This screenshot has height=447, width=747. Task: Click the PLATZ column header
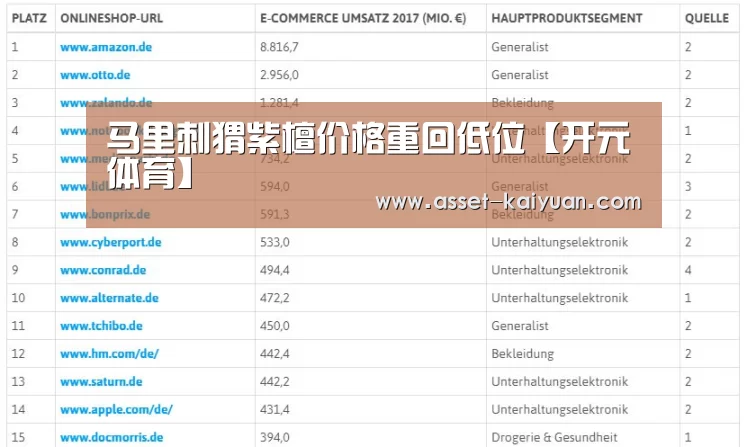pyautogui.click(x=29, y=19)
